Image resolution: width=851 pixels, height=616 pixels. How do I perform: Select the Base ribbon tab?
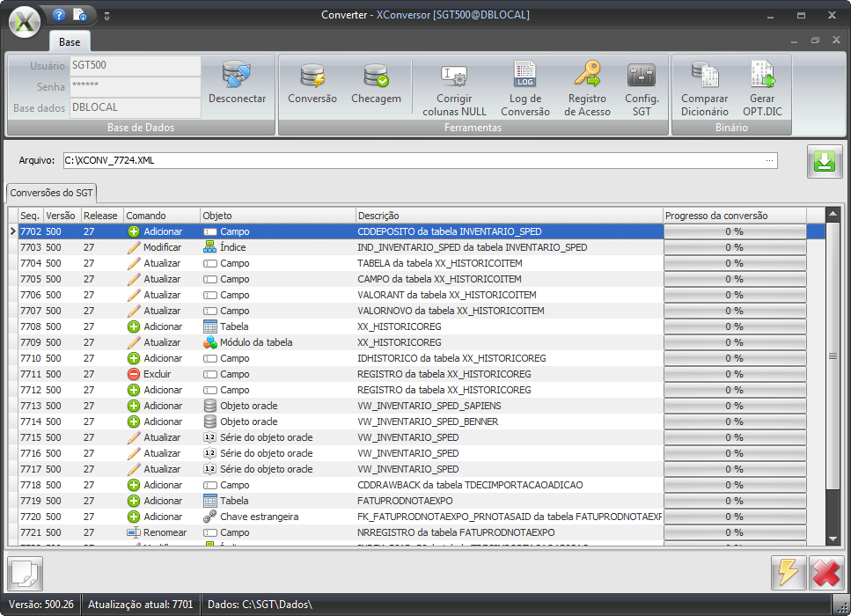point(70,42)
